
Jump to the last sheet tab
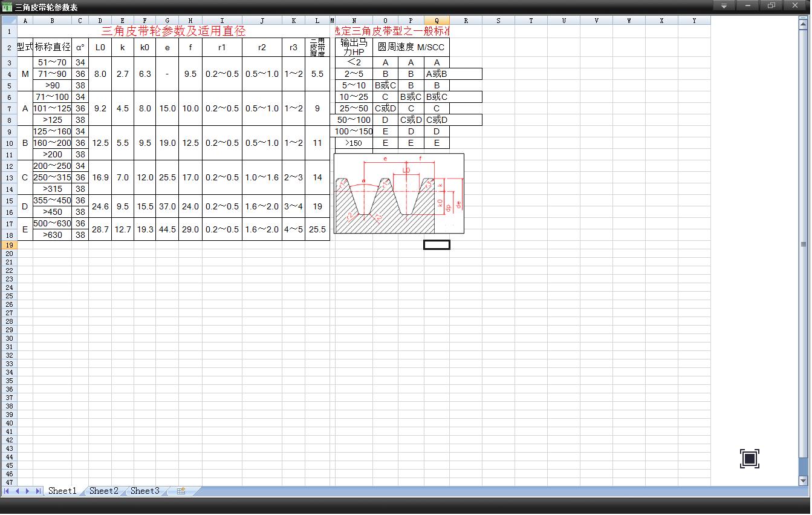click(x=38, y=491)
